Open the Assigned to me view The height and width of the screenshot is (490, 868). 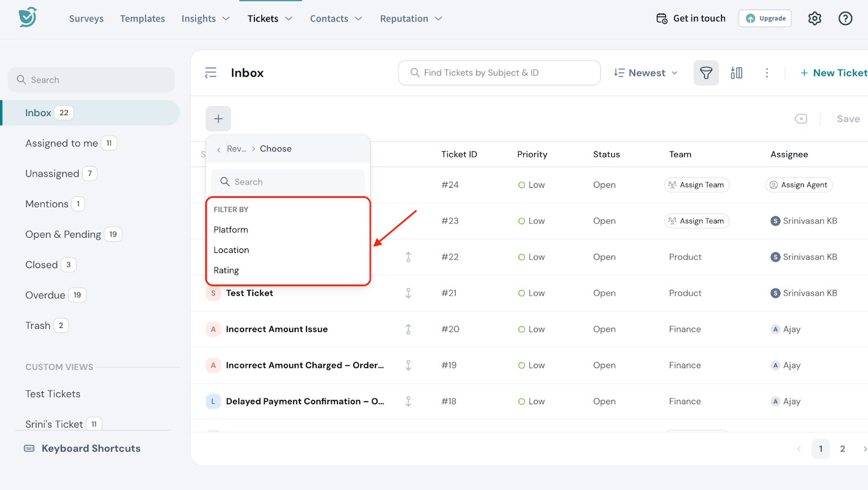tap(61, 143)
